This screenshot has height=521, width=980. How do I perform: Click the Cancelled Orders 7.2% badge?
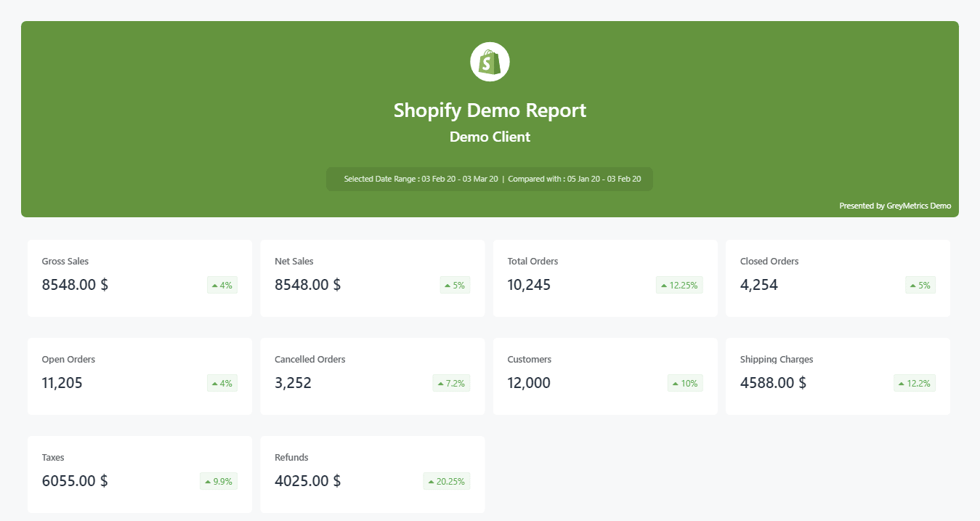451,384
